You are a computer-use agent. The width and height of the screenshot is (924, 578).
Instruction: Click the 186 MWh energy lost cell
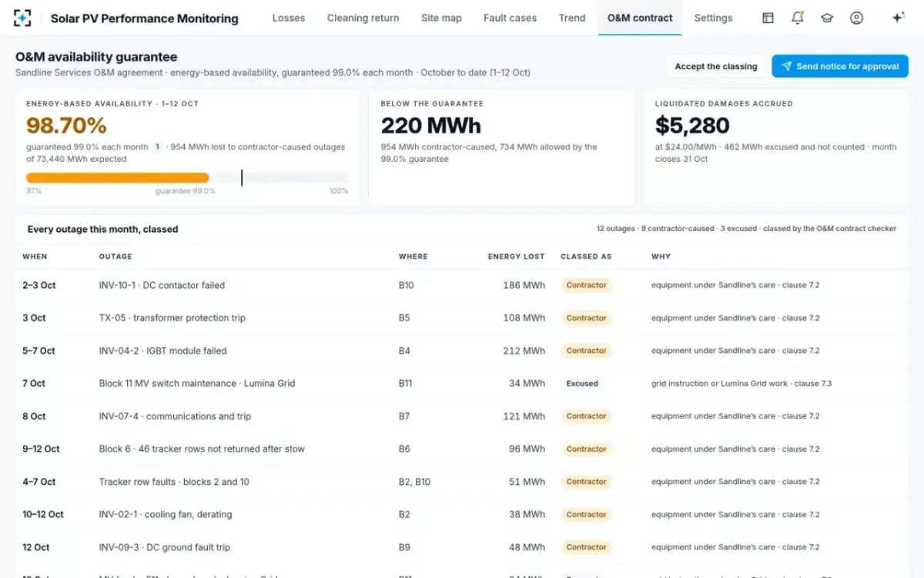[x=524, y=285]
